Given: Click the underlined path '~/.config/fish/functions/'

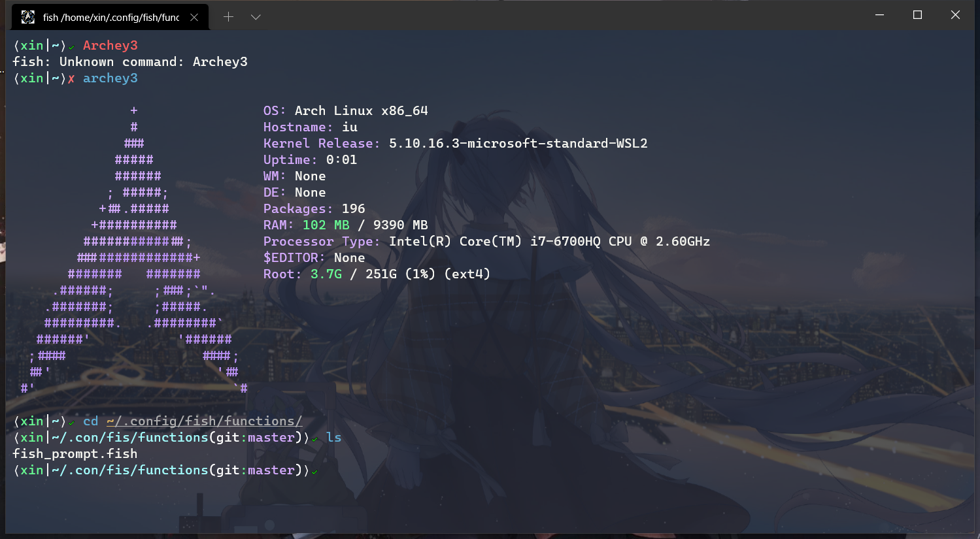Looking at the screenshot, I should [205, 421].
